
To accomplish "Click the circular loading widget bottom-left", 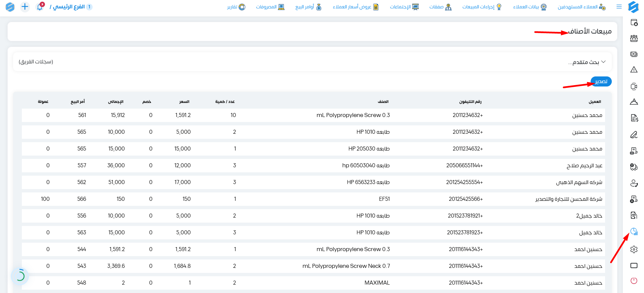I will (20, 276).
